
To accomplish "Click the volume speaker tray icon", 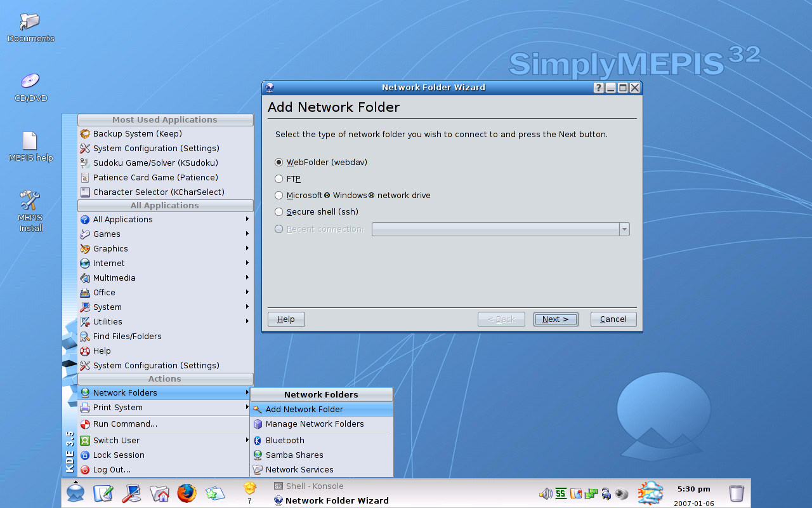I will click(546, 493).
